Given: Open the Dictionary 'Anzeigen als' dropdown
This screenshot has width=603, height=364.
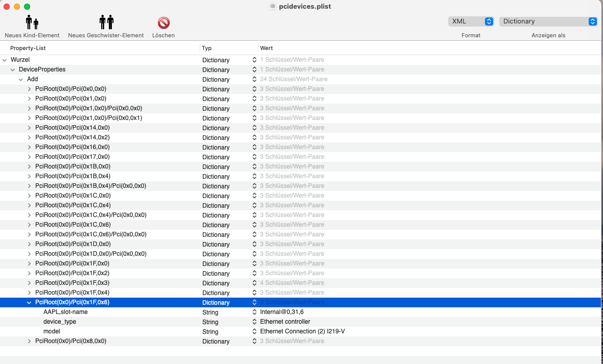Looking at the screenshot, I should pos(548,21).
